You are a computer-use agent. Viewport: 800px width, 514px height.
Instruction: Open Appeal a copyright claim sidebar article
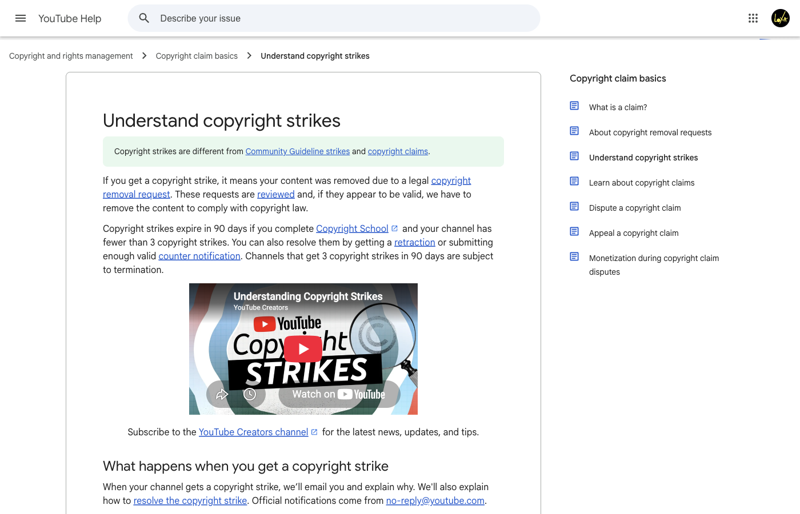[x=634, y=233]
